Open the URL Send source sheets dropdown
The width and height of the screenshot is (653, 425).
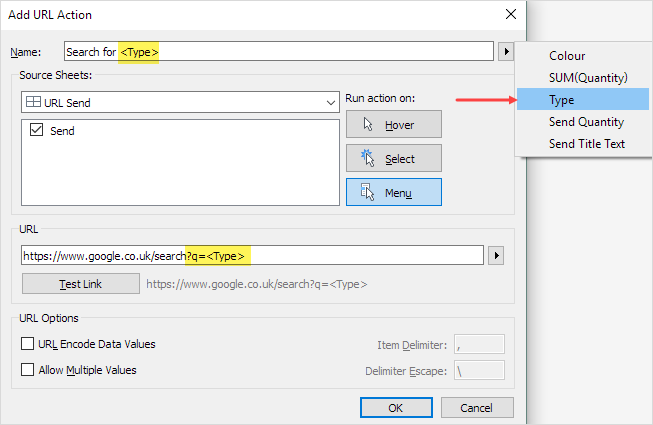click(x=180, y=102)
